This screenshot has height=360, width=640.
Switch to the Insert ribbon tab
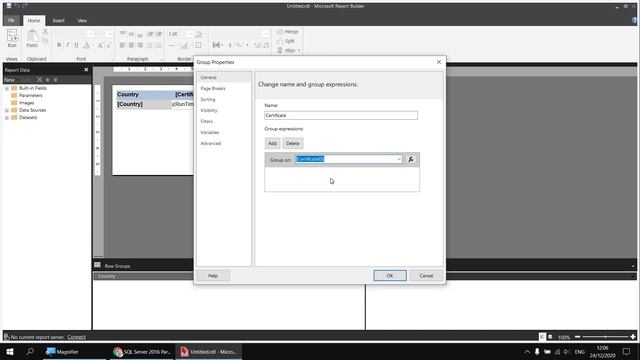(58, 20)
